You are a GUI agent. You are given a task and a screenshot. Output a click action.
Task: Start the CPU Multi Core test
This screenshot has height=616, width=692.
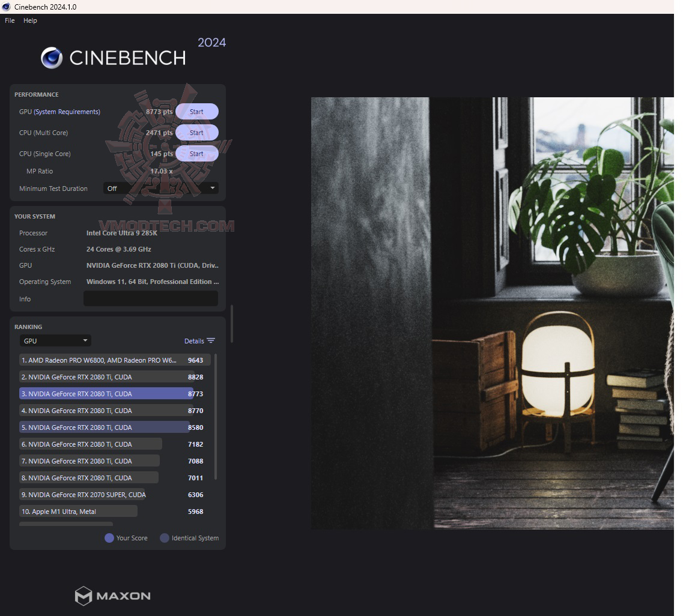click(197, 133)
